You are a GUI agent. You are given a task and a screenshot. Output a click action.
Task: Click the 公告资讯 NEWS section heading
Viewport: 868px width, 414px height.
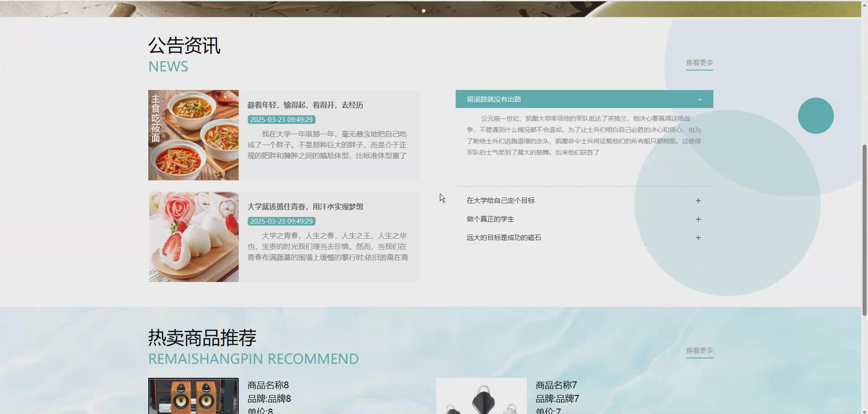pos(184,45)
